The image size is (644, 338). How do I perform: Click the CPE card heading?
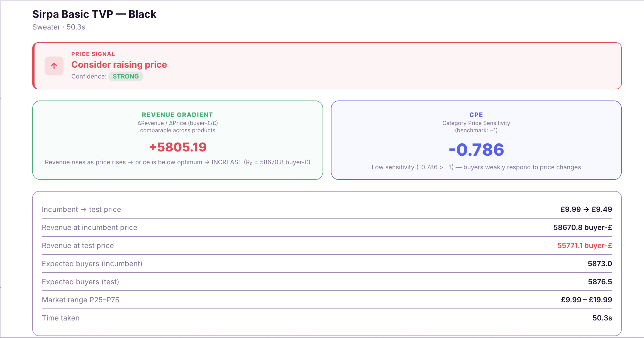(476, 115)
